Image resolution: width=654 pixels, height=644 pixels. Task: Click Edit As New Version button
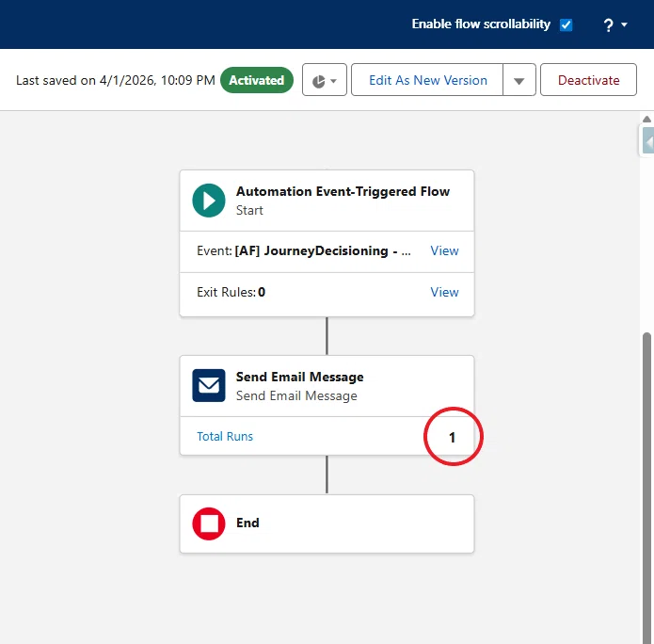pos(427,80)
